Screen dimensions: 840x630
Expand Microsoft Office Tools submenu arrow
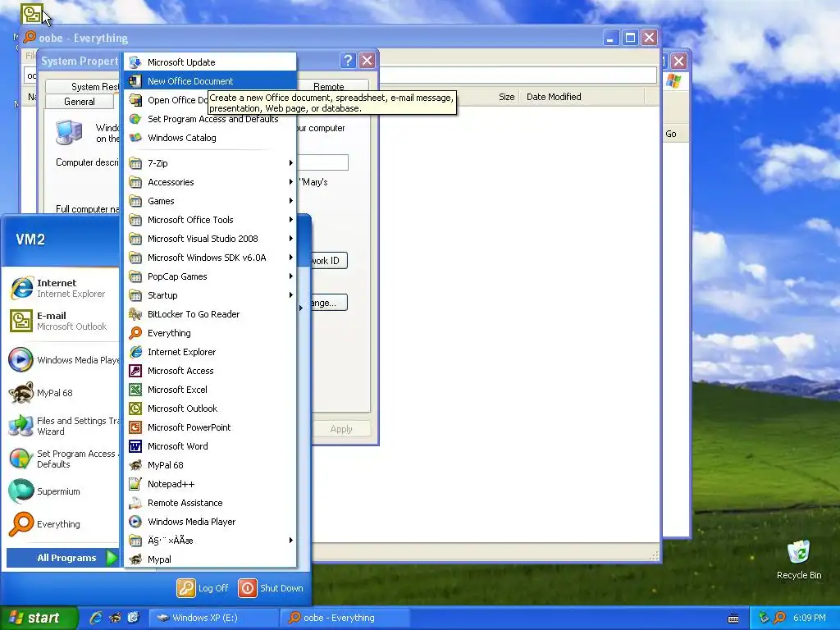pyautogui.click(x=290, y=220)
